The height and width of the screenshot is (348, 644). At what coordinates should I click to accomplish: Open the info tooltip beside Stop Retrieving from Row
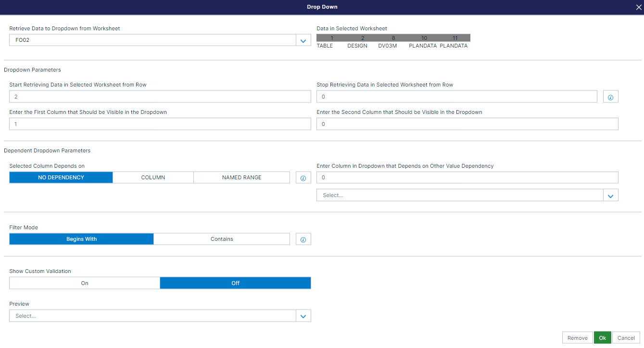click(610, 96)
